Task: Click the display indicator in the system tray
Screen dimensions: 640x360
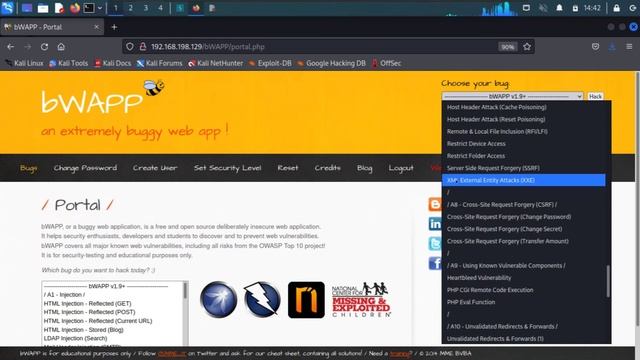Action: pyautogui.click(x=526, y=8)
